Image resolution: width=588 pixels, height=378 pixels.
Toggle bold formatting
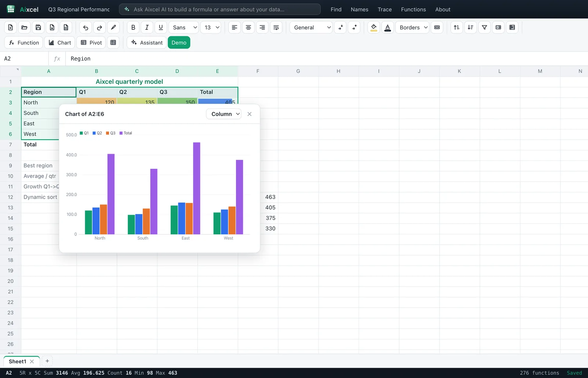133,28
